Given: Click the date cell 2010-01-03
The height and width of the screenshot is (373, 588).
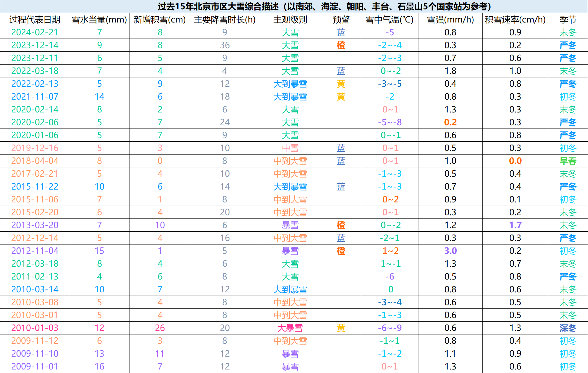Looking at the screenshot, I should click(35, 328).
